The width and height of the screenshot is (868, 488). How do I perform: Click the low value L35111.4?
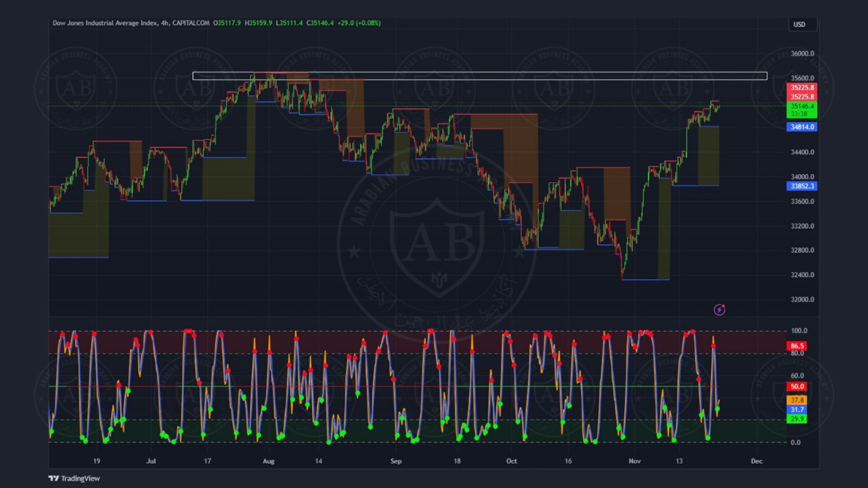(289, 23)
